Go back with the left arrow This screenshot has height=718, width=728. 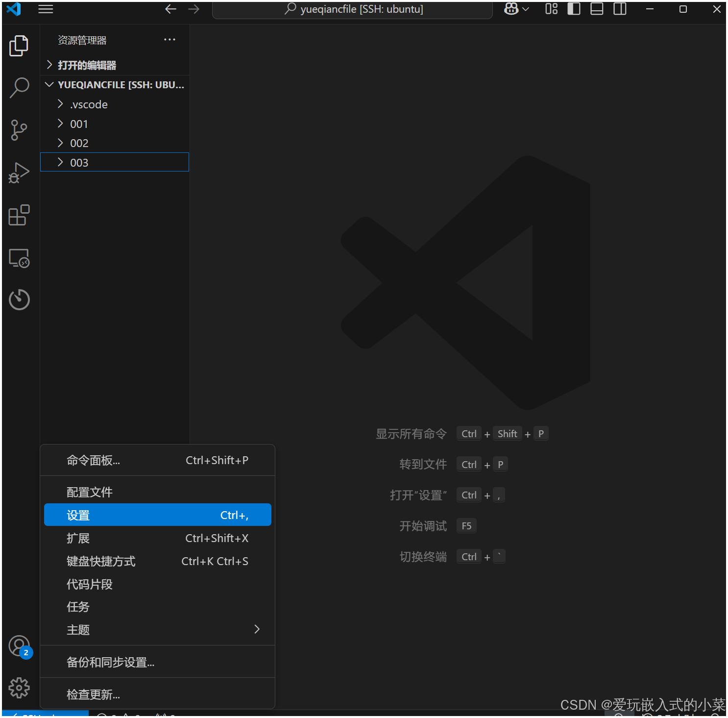pyautogui.click(x=170, y=9)
